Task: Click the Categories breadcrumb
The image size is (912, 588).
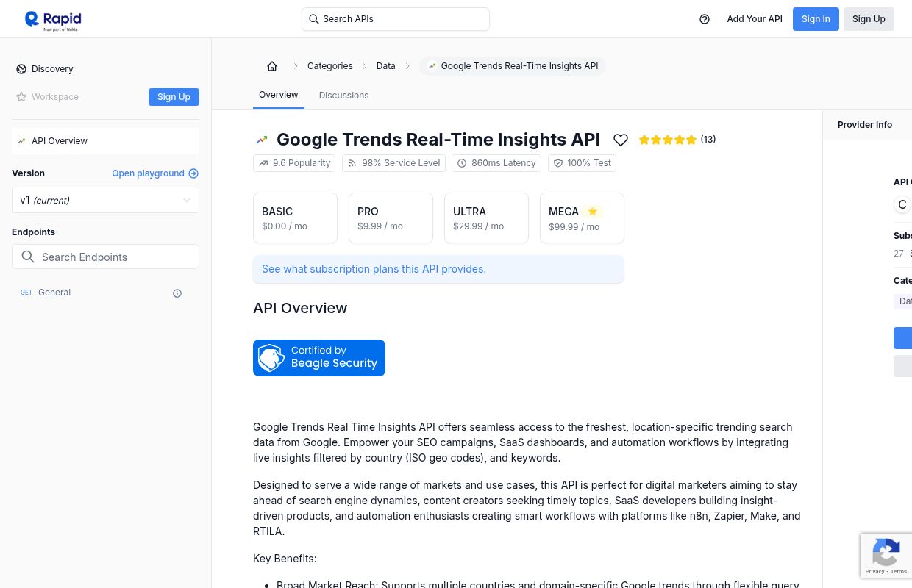Action: pos(329,66)
